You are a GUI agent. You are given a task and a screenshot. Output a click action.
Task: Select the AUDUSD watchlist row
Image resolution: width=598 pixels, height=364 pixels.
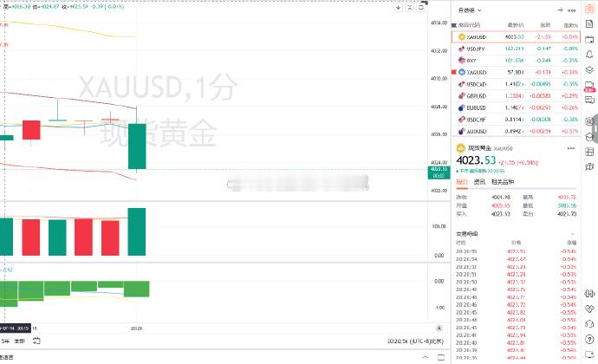pos(516,131)
